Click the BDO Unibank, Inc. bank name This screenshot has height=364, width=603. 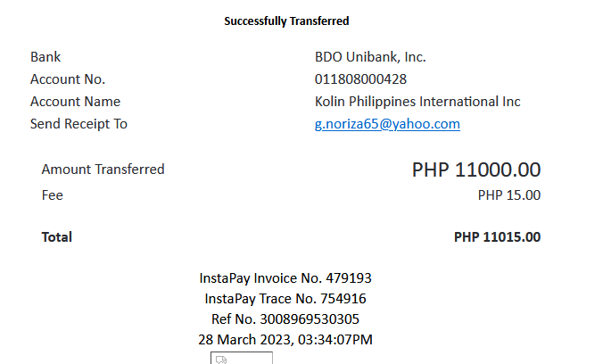tap(370, 57)
